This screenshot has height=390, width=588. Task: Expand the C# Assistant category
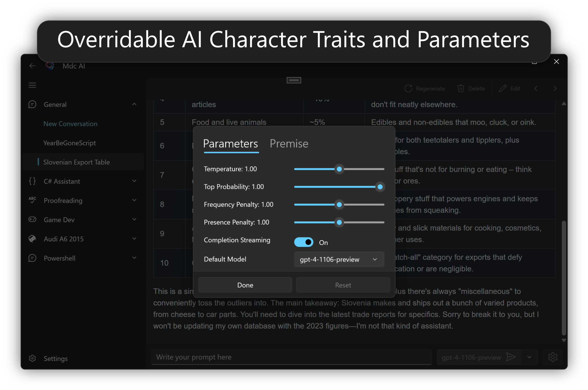coord(134,181)
